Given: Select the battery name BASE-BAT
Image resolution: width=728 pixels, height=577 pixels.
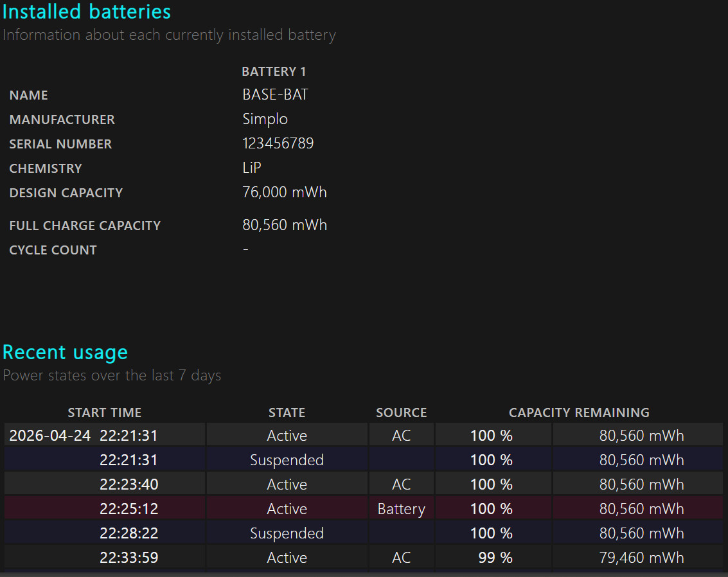Looking at the screenshot, I should coord(275,94).
